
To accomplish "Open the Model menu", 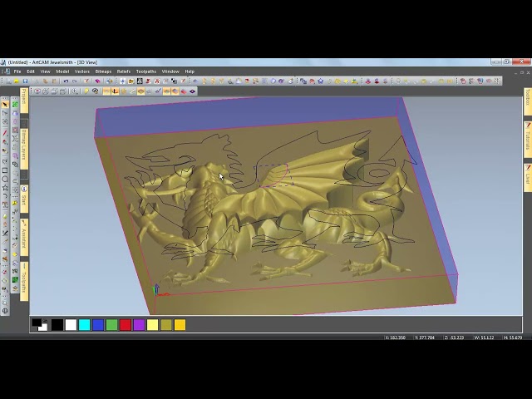I will tap(62, 71).
